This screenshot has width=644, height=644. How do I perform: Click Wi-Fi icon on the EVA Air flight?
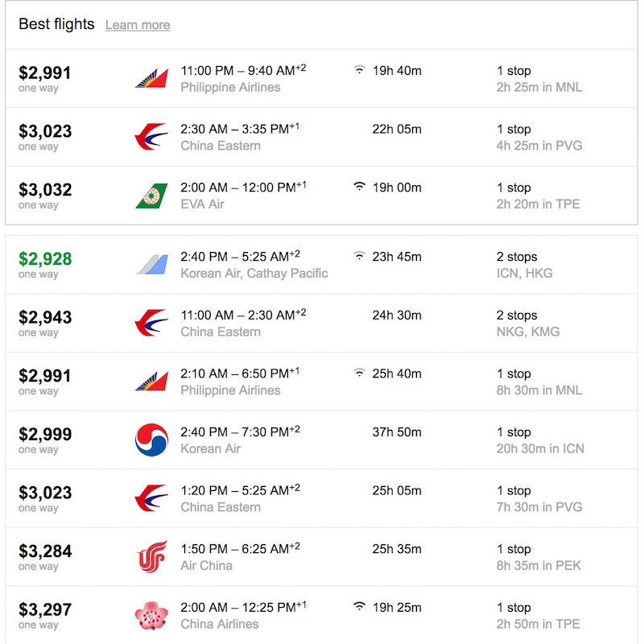359,187
